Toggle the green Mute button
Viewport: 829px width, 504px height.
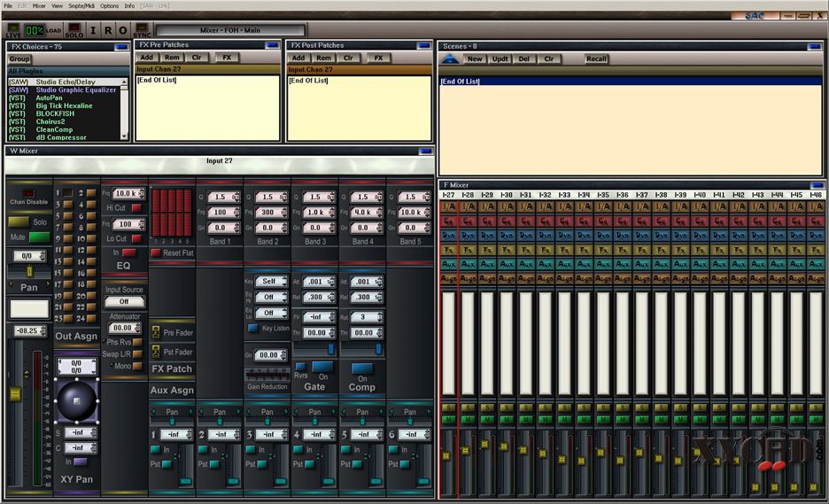pyautogui.click(x=39, y=236)
